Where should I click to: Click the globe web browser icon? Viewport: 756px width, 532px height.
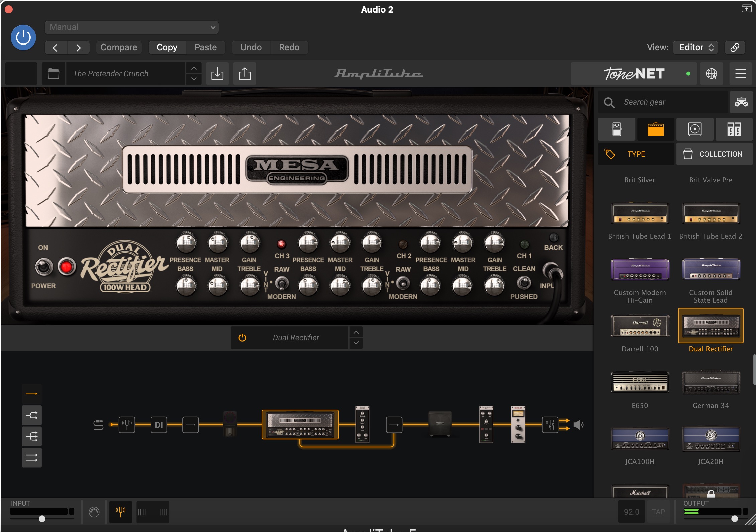tap(712, 74)
